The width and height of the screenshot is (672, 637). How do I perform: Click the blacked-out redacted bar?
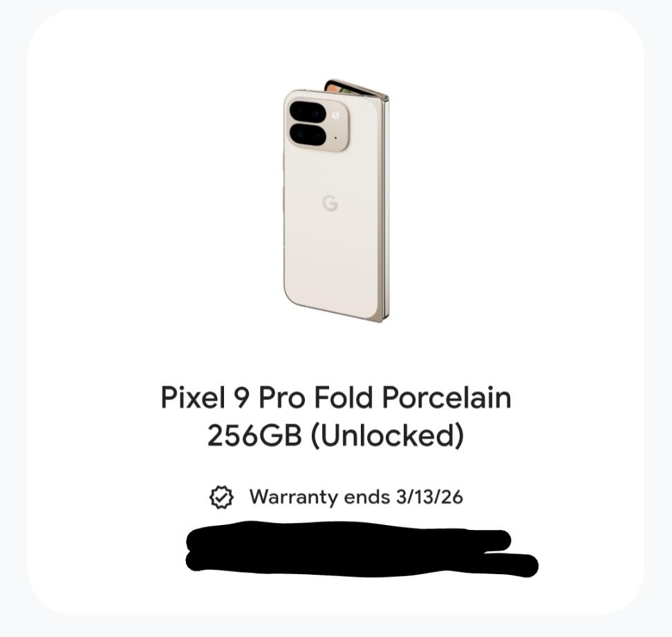pyautogui.click(x=362, y=549)
